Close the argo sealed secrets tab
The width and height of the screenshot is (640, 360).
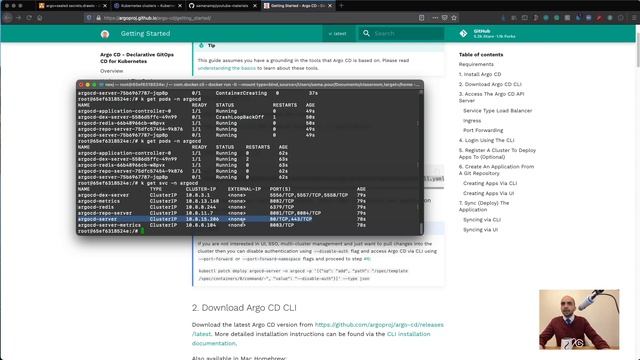click(x=105, y=6)
